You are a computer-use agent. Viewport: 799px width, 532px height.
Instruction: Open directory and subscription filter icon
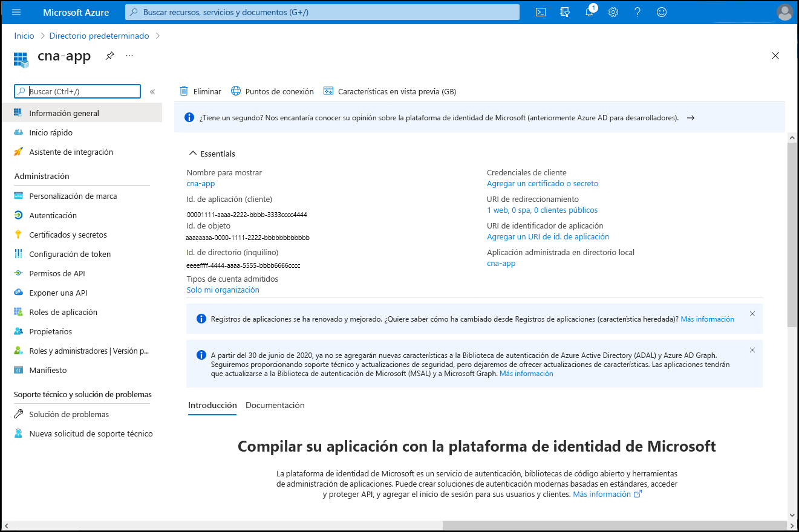point(566,12)
